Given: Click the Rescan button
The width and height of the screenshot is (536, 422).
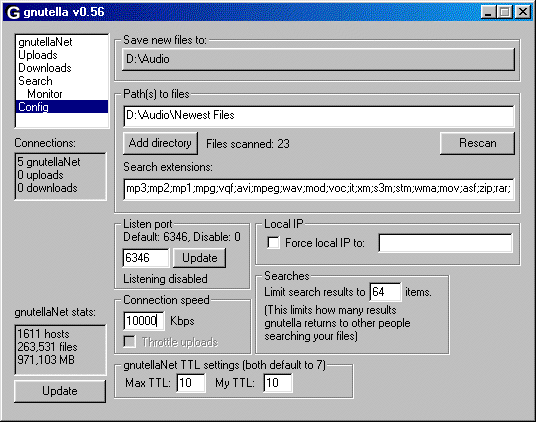Looking at the screenshot, I should click(x=477, y=143).
